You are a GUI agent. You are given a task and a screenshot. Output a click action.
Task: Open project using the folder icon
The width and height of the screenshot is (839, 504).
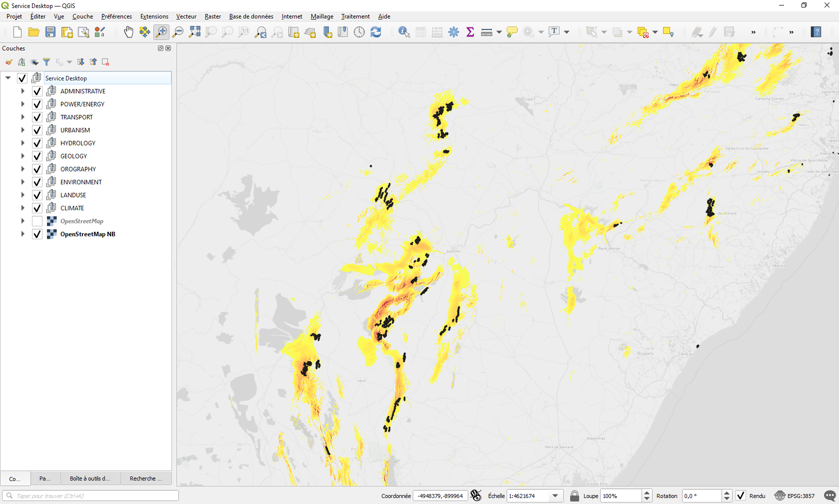[x=34, y=32]
